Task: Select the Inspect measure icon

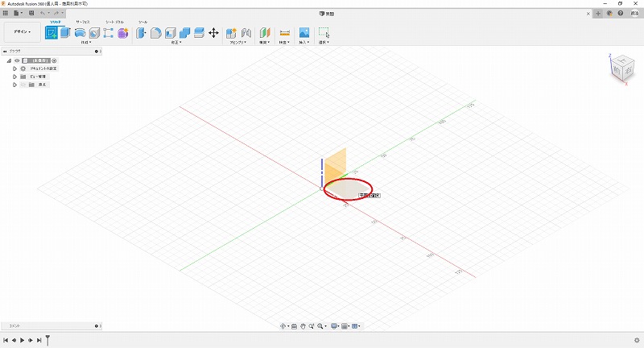Action: pos(285,33)
